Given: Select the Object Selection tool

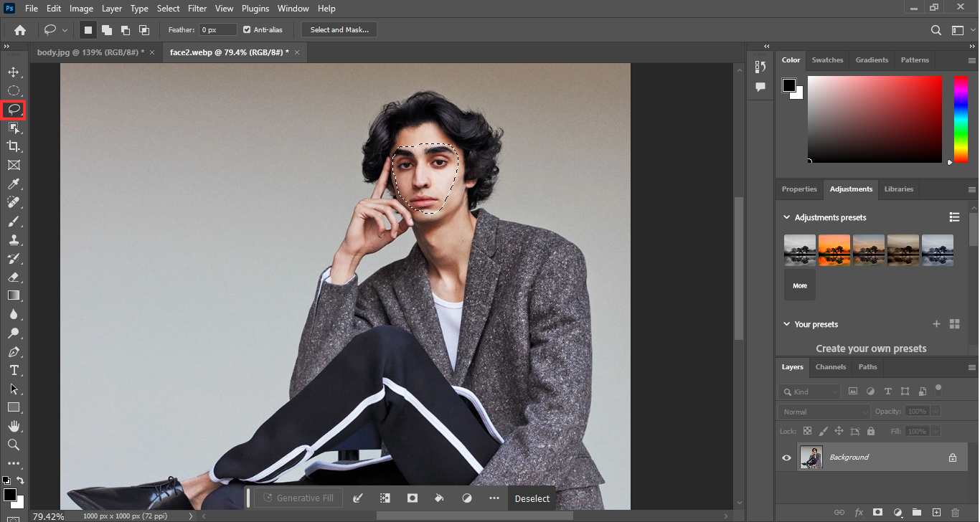Looking at the screenshot, I should pos(14,128).
